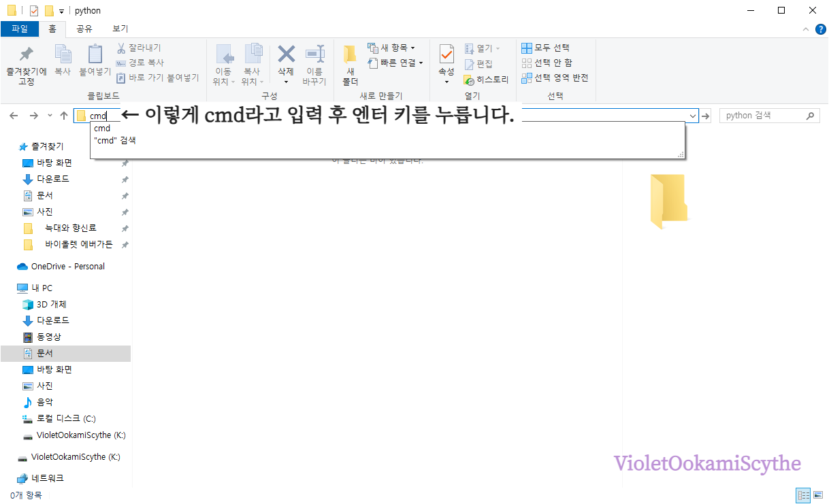The width and height of the screenshot is (829, 504).
Task: Choose the cmd autocomplete suggestion
Action: click(102, 128)
